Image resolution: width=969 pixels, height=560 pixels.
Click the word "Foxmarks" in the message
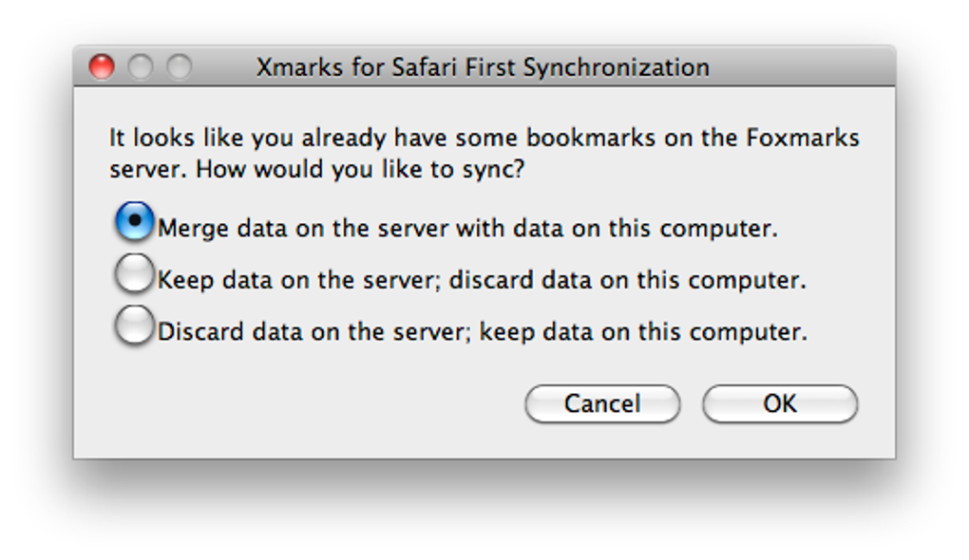(x=803, y=139)
